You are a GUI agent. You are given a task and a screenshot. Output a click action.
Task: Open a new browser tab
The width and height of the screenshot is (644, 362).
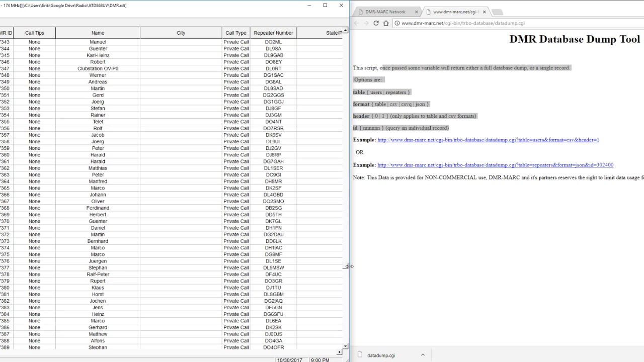[x=497, y=12]
